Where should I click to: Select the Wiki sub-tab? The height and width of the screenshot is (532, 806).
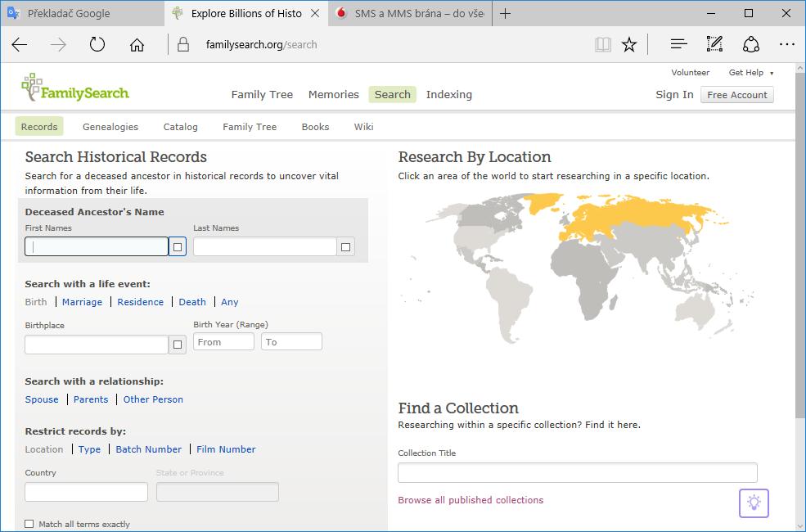point(363,126)
